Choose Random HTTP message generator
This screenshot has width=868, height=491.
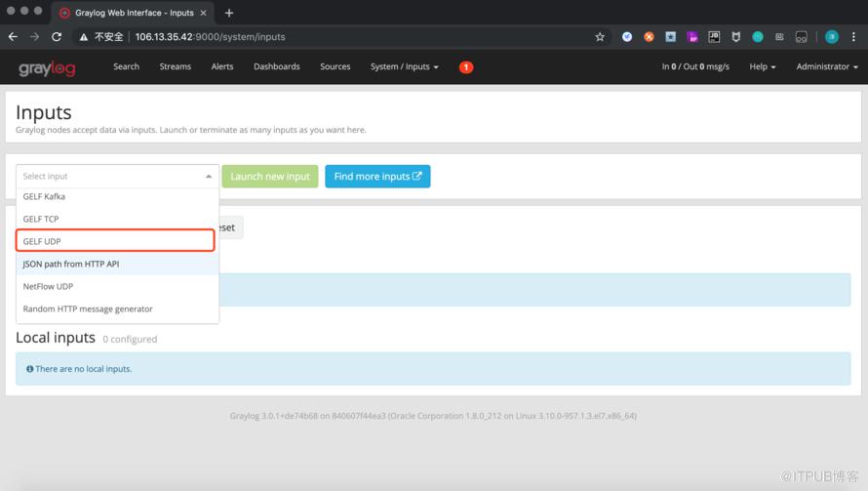coord(117,308)
